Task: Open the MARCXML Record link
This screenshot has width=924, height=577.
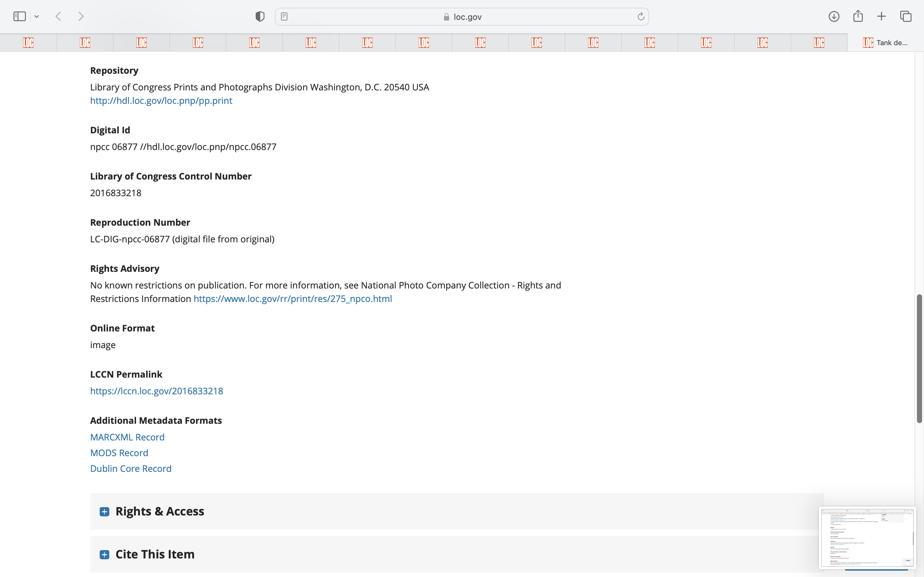Action: coord(127,437)
